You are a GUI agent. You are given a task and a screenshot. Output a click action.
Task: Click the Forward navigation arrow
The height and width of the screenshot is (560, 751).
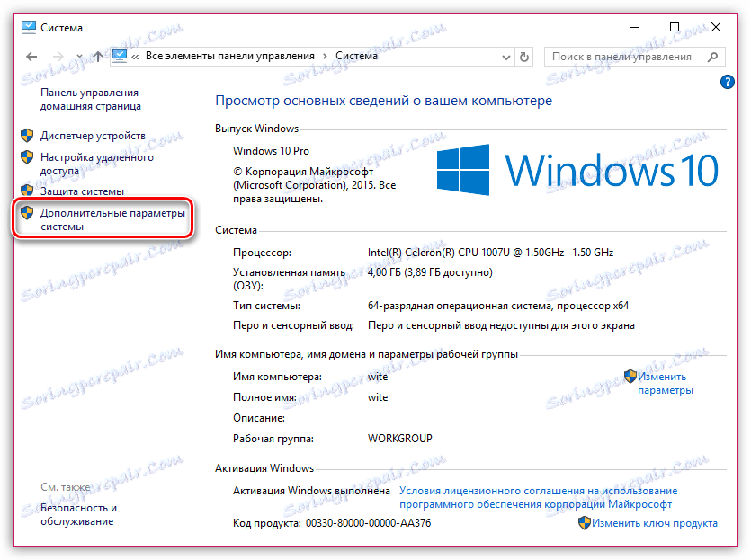[x=58, y=57]
